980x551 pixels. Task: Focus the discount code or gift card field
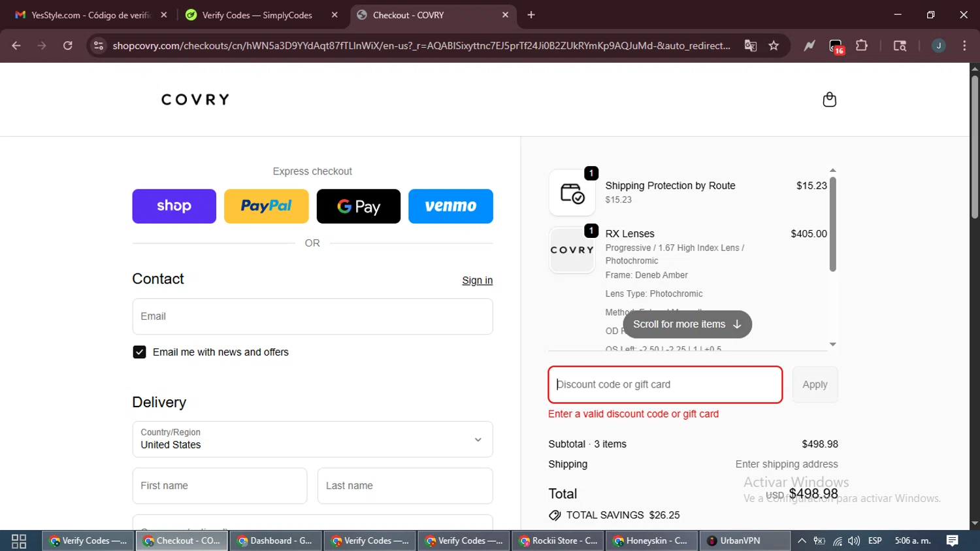point(665,384)
